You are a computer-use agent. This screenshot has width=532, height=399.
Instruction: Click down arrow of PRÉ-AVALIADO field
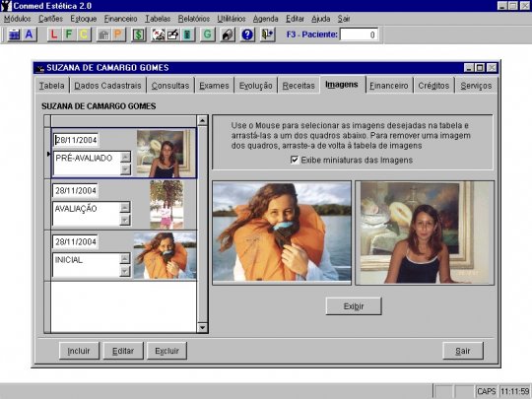(125, 169)
